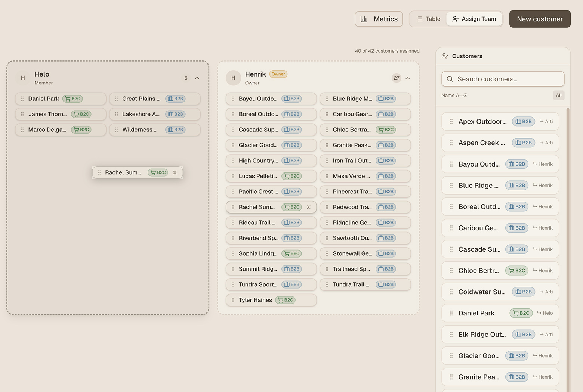Click Henrik's avatar circle
583x392 pixels.
click(x=233, y=78)
